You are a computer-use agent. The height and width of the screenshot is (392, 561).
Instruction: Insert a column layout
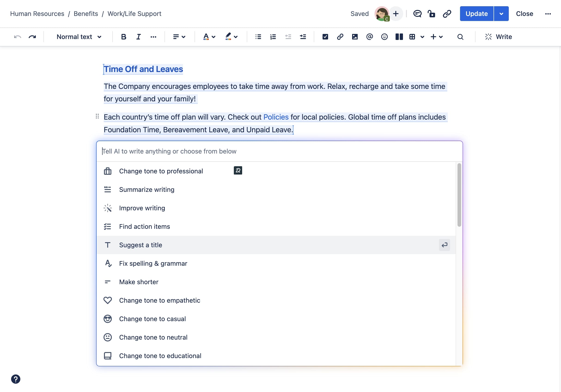pos(399,37)
